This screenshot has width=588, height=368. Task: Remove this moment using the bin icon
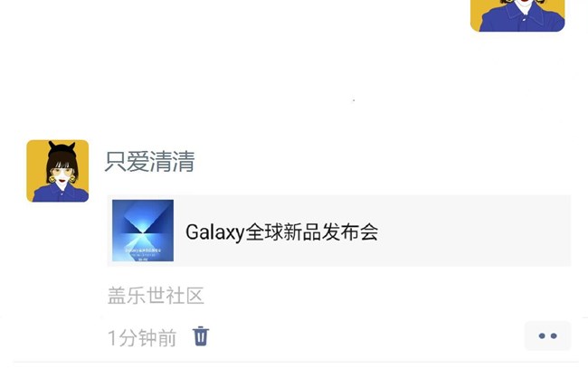[201, 336]
